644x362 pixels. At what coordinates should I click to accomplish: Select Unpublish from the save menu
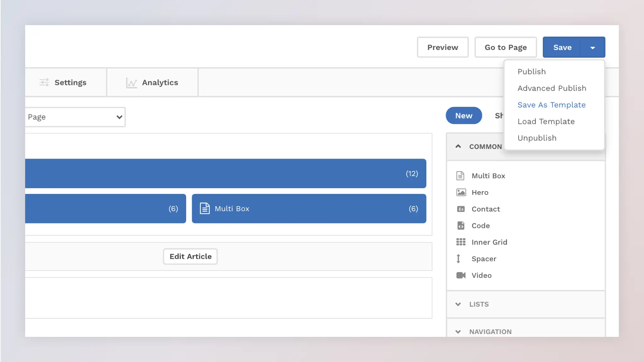point(537,138)
